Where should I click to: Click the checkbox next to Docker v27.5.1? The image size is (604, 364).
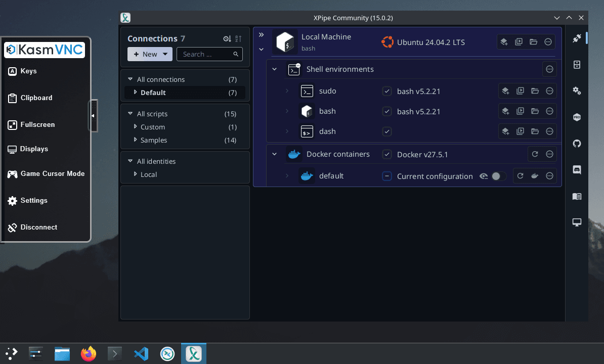[x=387, y=154]
